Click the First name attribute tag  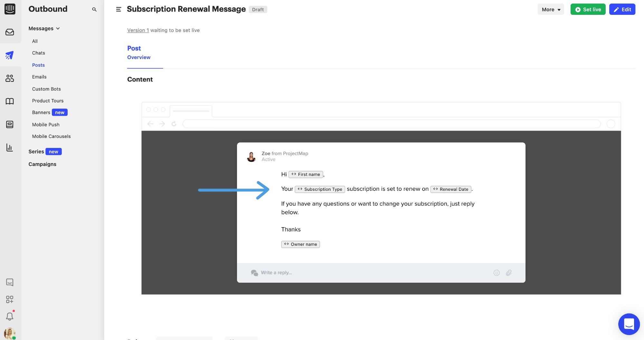tap(306, 174)
